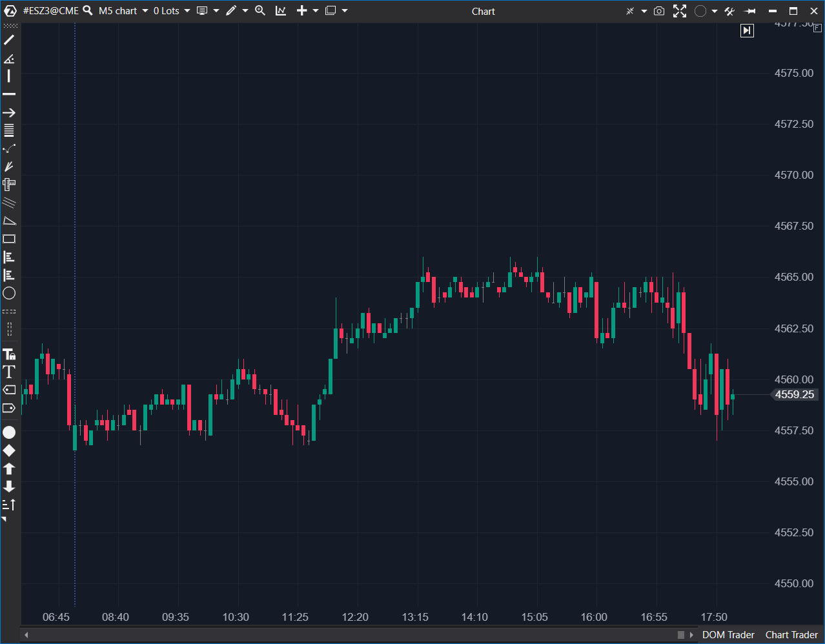Select the vertical dashed range tool
The height and width of the screenshot is (644, 825).
9,329
